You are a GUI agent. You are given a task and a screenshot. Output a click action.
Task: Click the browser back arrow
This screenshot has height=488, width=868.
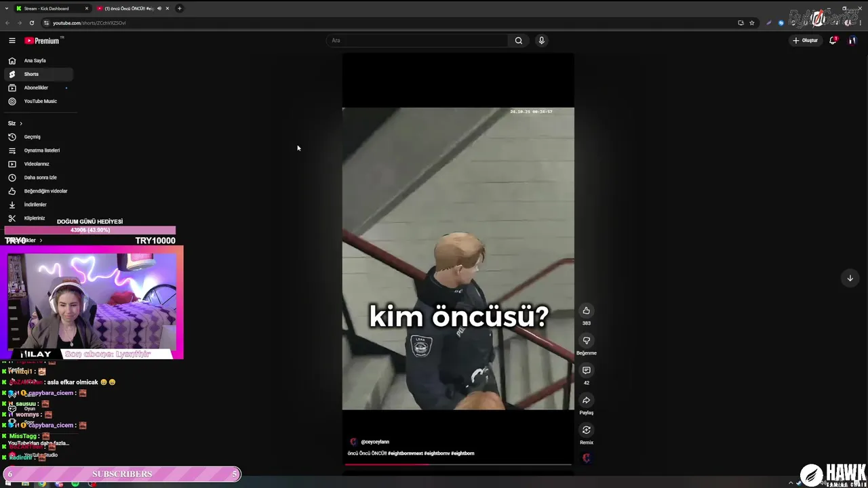[x=7, y=23]
